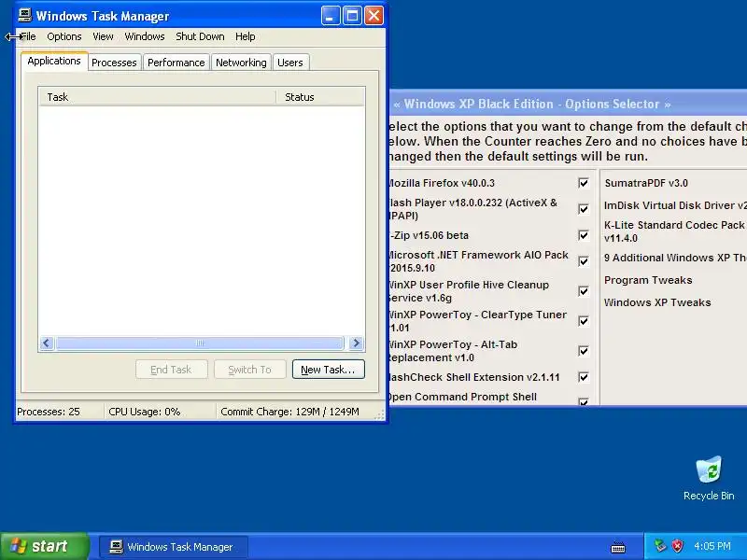Image resolution: width=747 pixels, height=560 pixels.
Task: Sort by the Task column header
Action: [157, 97]
